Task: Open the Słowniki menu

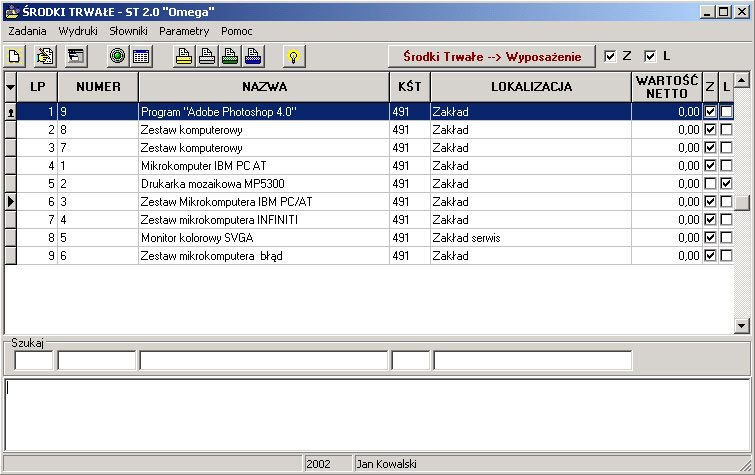Action: [x=128, y=31]
